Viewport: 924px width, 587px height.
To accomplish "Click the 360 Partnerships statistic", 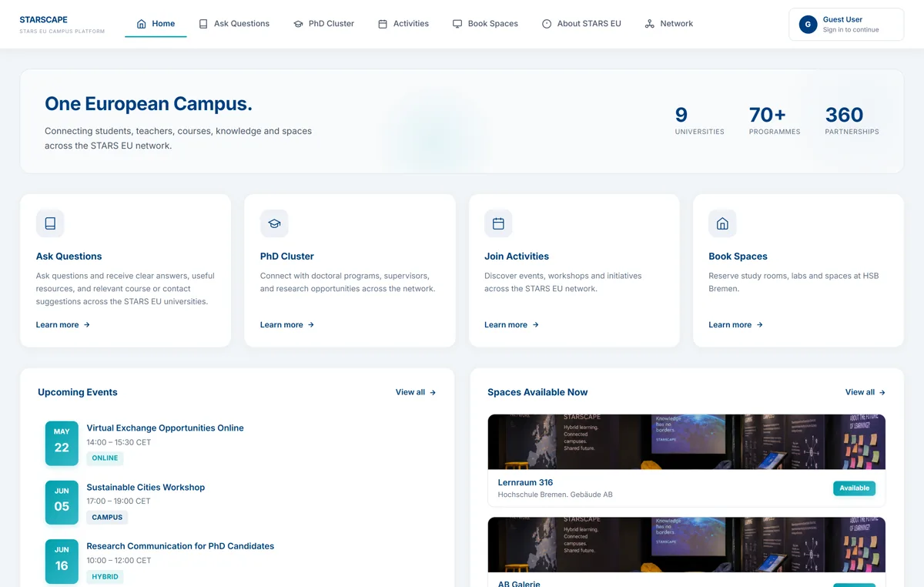I will [x=852, y=121].
